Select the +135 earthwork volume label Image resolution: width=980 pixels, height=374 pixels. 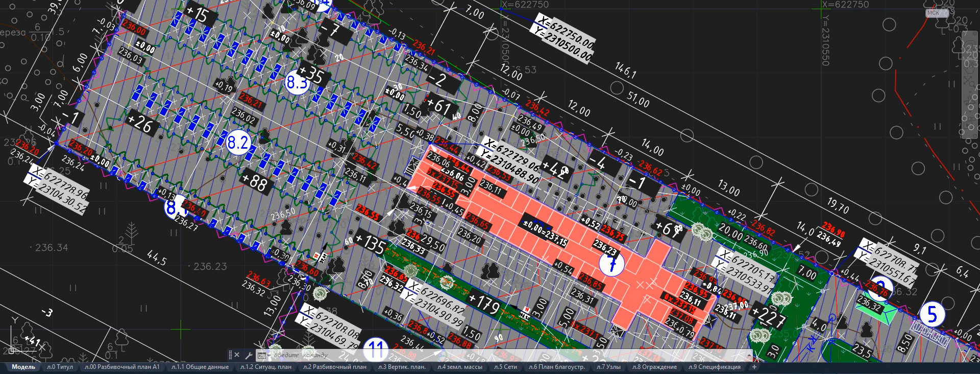[371, 243]
